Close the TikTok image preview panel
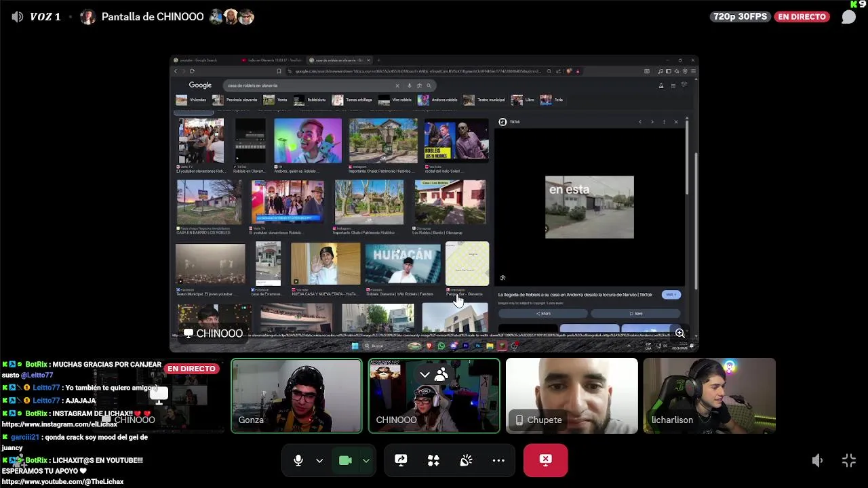This screenshot has height=488, width=868. [676, 122]
